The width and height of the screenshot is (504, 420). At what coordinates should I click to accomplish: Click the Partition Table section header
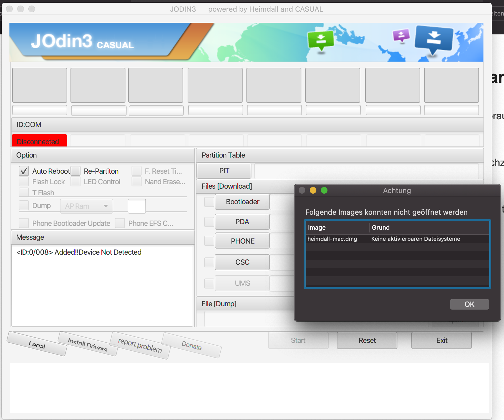click(340, 155)
